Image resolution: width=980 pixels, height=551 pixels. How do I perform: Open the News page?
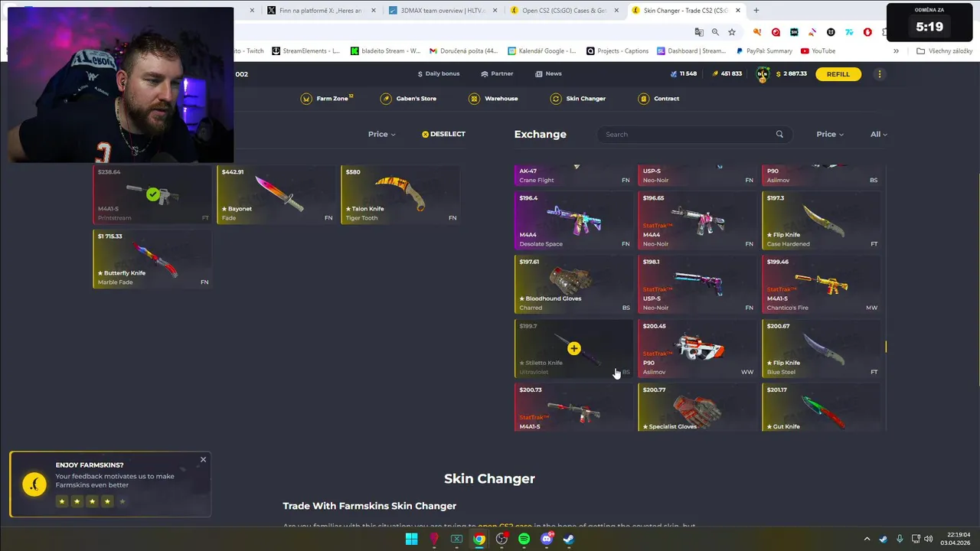pyautogui.click(x=548, y=73)
